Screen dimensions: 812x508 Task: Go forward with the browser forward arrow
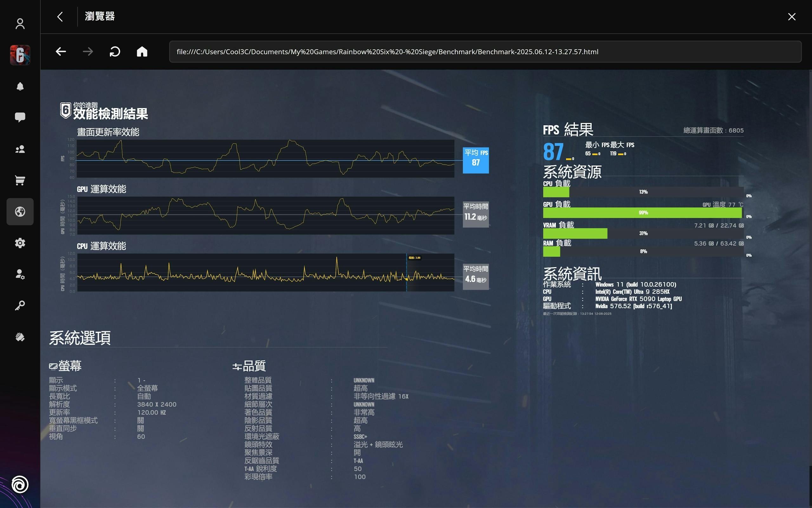88,52
